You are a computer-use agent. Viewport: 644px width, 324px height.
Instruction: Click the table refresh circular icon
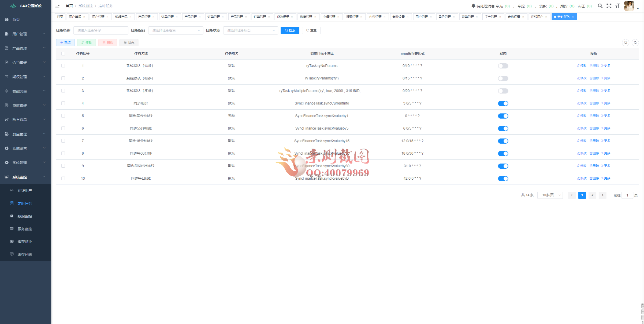[x=635, y=43]
